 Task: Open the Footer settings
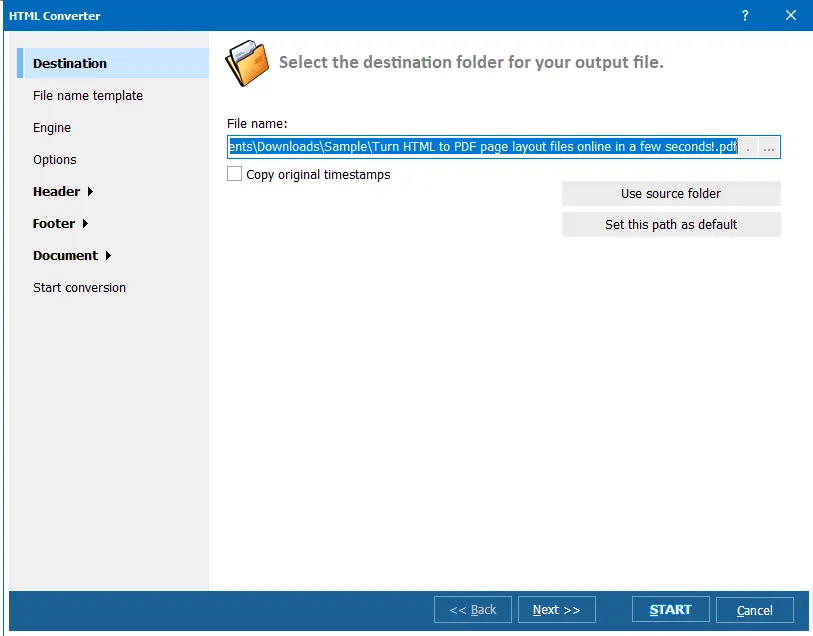pyautogui.click(x=54, y=224)
